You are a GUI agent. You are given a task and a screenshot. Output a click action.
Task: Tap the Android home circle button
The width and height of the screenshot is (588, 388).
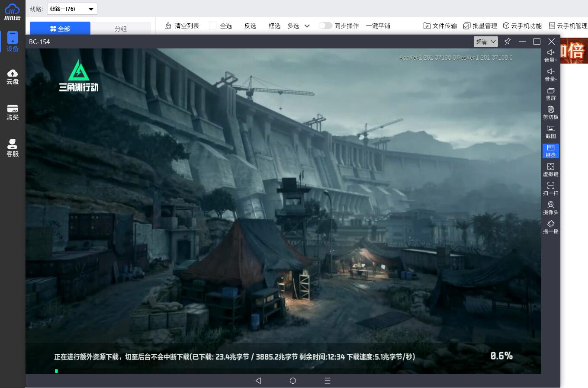point(293,381)
